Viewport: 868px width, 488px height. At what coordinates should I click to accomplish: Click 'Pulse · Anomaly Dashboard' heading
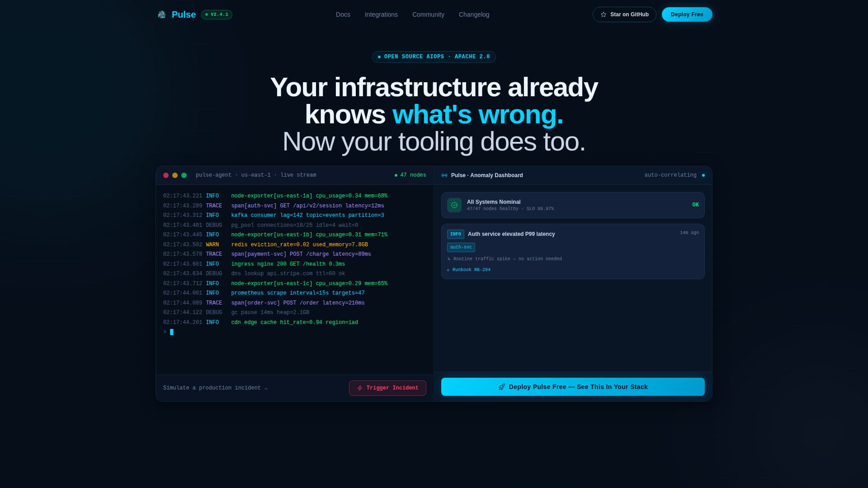tap(487, 175)
